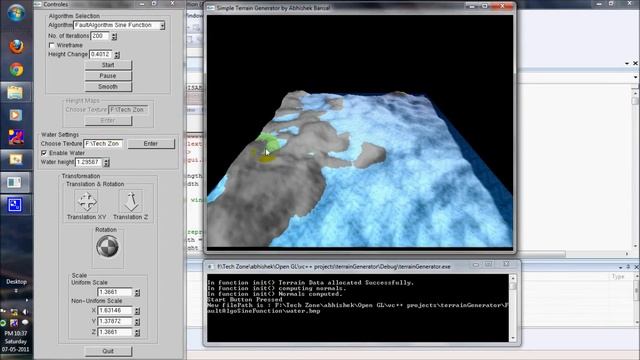The width and height of the screenshot is (640, 360).
Task: Click the console line 'Start Button Pressed'
Action: [x=244, y=300]
